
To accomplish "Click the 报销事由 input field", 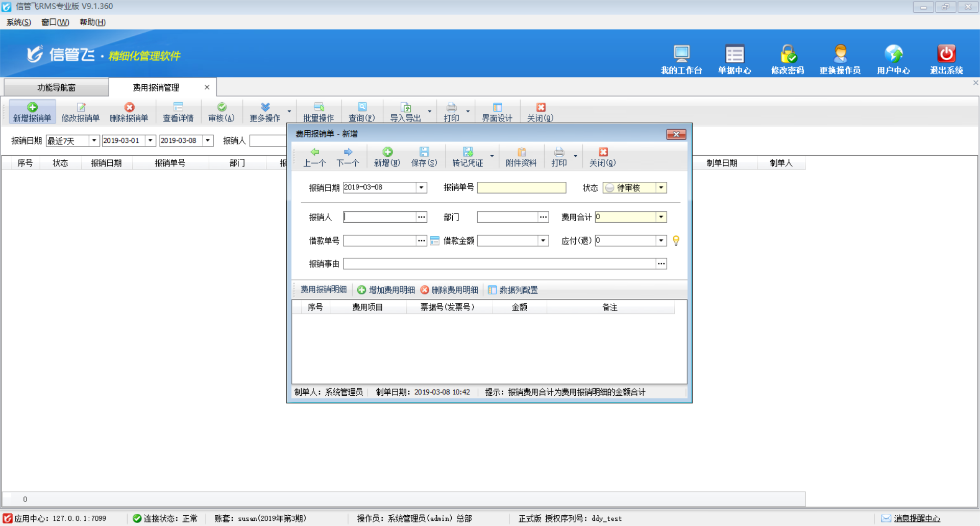I will coord(499,264).
